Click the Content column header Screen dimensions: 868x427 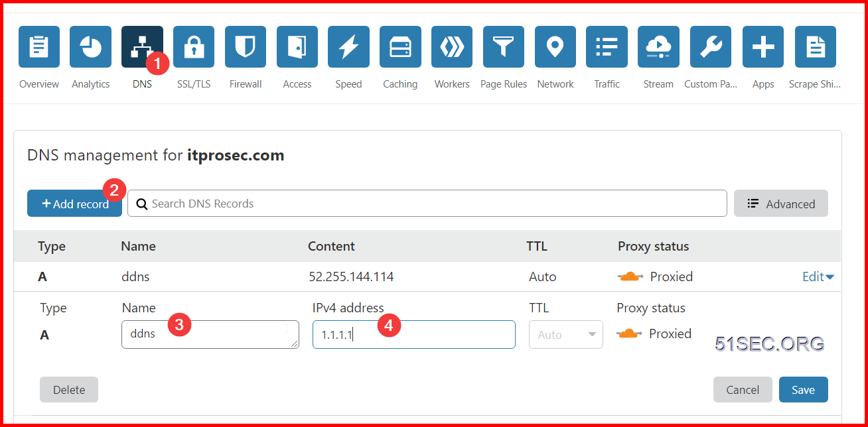(331, 246)
